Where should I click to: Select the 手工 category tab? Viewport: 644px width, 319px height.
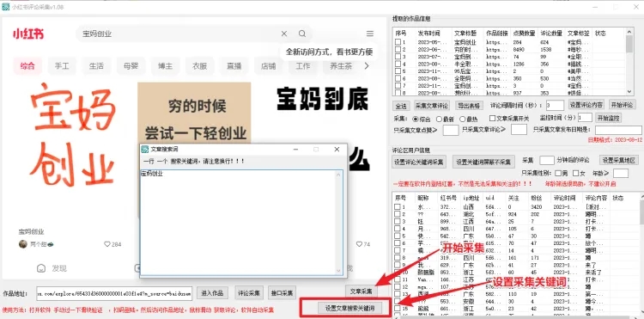62,65
